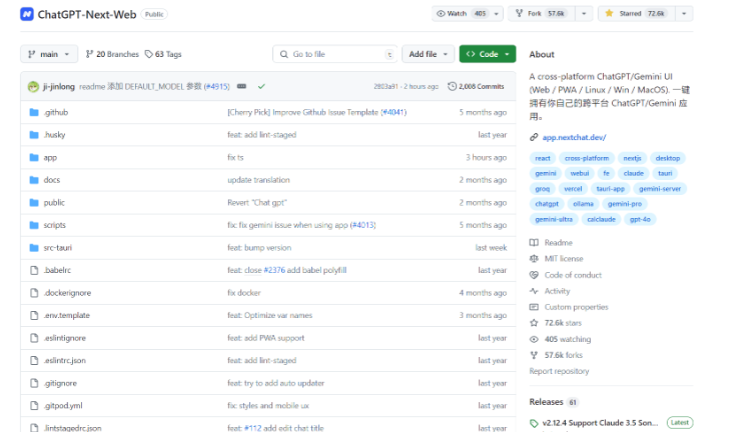This screenshot has height=432, width=751.
Task: Select the cross-platform topic tag
Action: [587, 158]
